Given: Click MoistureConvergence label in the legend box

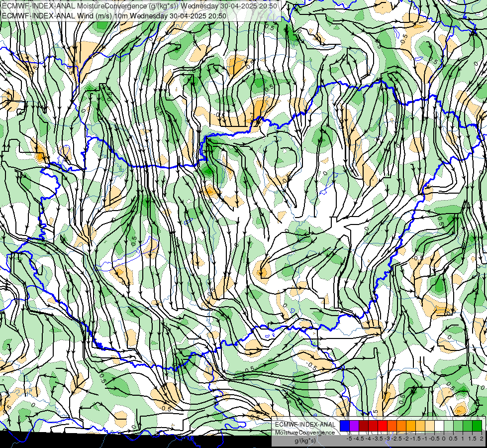Looking at the screenshot, I should pos(305,433).
